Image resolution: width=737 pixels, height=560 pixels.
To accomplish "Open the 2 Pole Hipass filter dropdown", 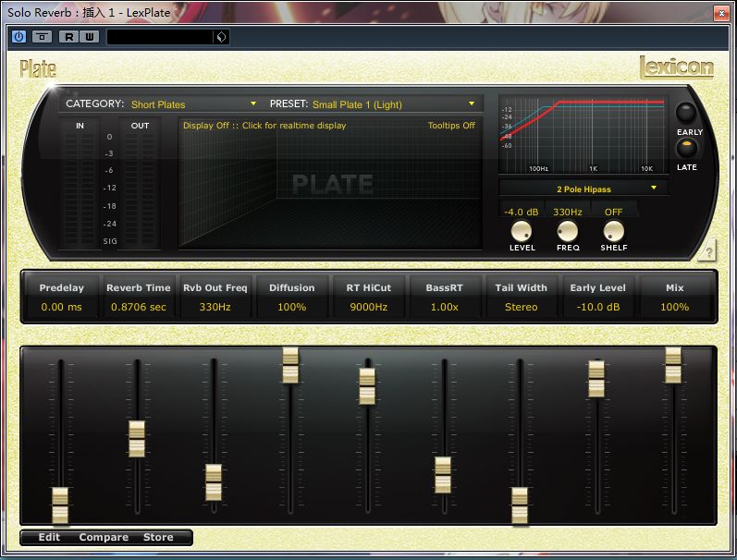I will point(583,189).
